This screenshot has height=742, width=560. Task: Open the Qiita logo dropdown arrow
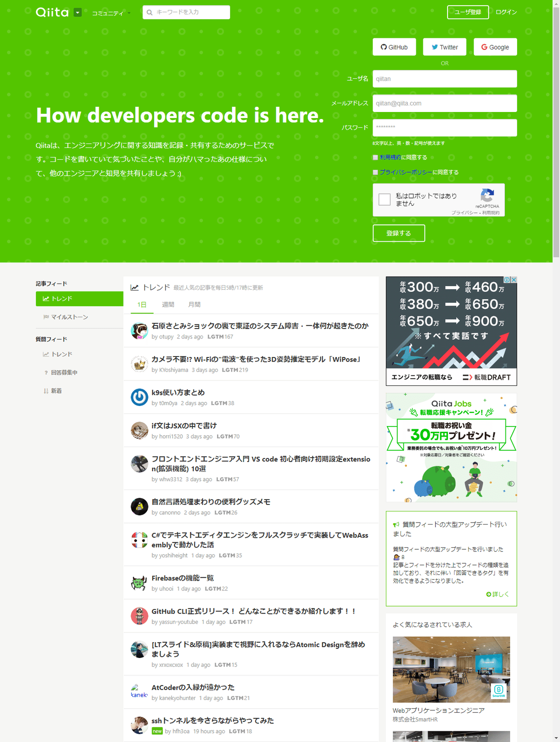click(77, 13)
